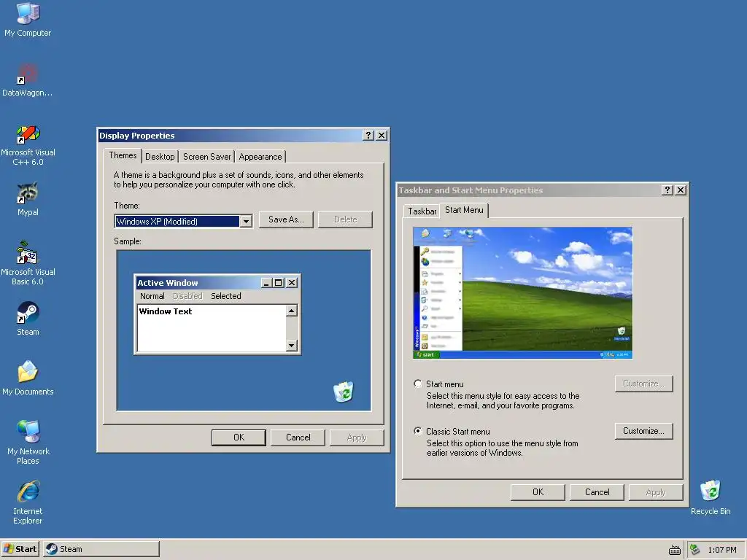Close the Display Properties dialog
747x560 pixels.
pyautogui.click(x=382, y=135)
